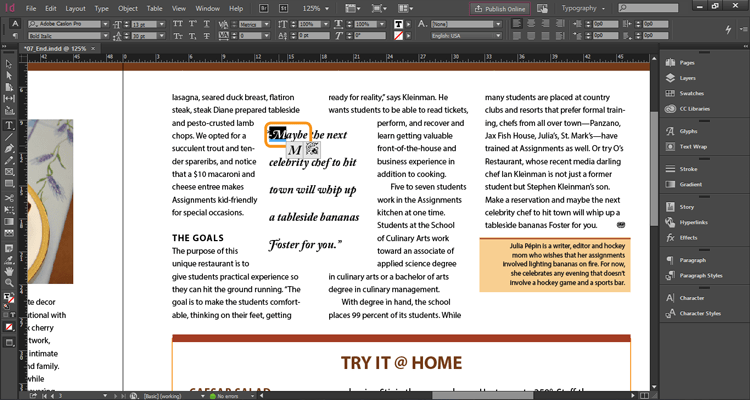Viewport: 750px width, 400px height.
Task: Open Adobe Bridge with Br icon
Action: point(264,9)
